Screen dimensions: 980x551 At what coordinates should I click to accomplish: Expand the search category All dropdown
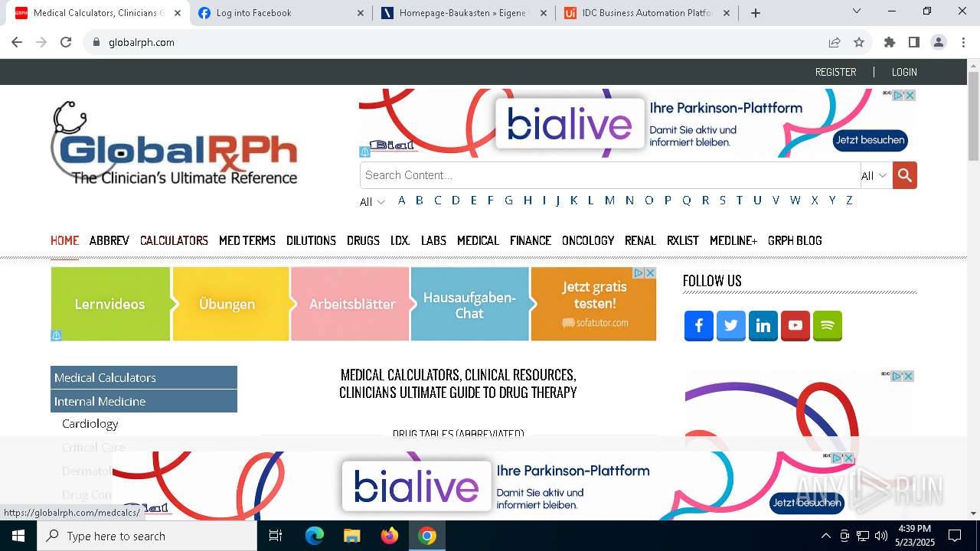click(874, 176)
